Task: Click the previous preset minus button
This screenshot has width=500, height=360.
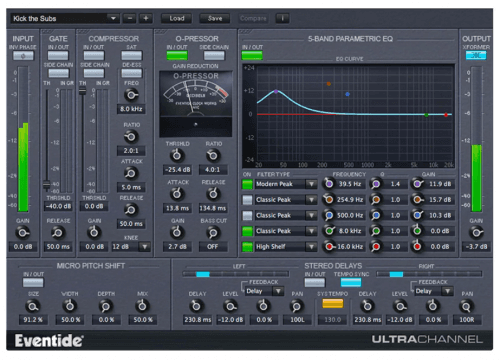Action: click(x=130, y=18)
